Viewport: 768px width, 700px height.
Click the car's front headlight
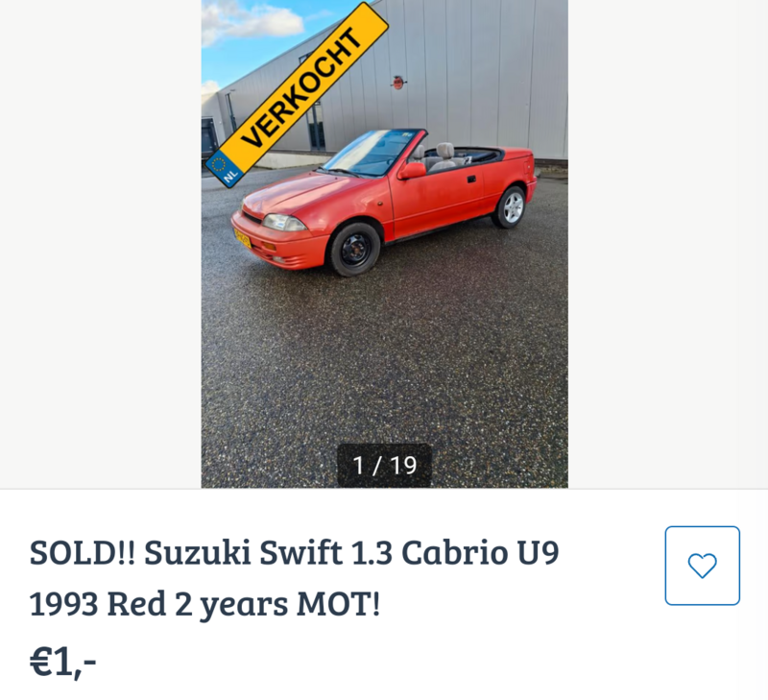[284, 223]
